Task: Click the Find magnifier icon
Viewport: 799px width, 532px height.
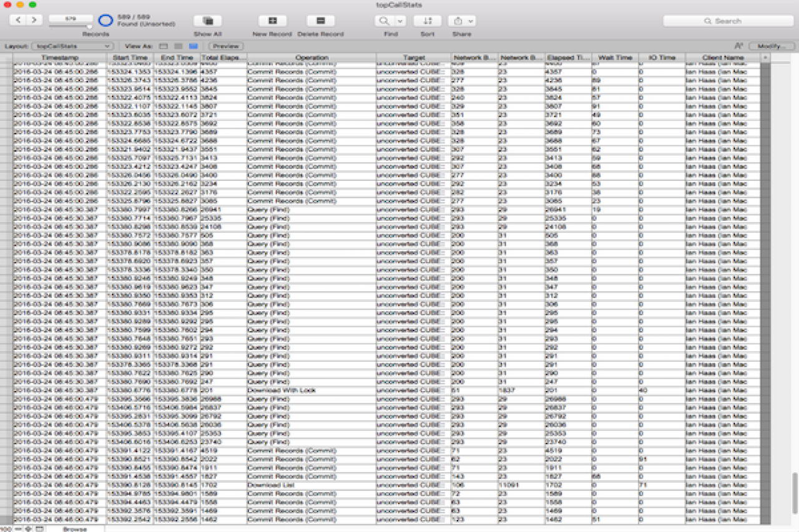Action: tap(385, 21)
